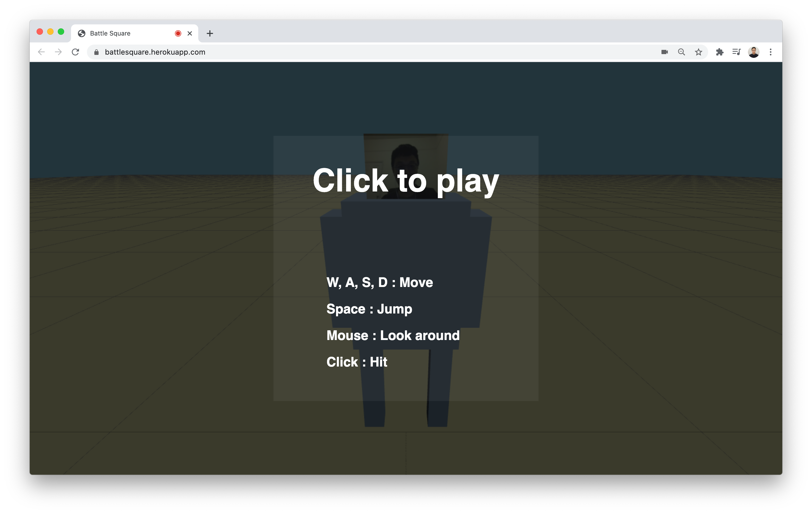This screenshot has width=812, height=514.
Task: Click the zoom magnifier icon in address bar
Action: coord(681,52)
